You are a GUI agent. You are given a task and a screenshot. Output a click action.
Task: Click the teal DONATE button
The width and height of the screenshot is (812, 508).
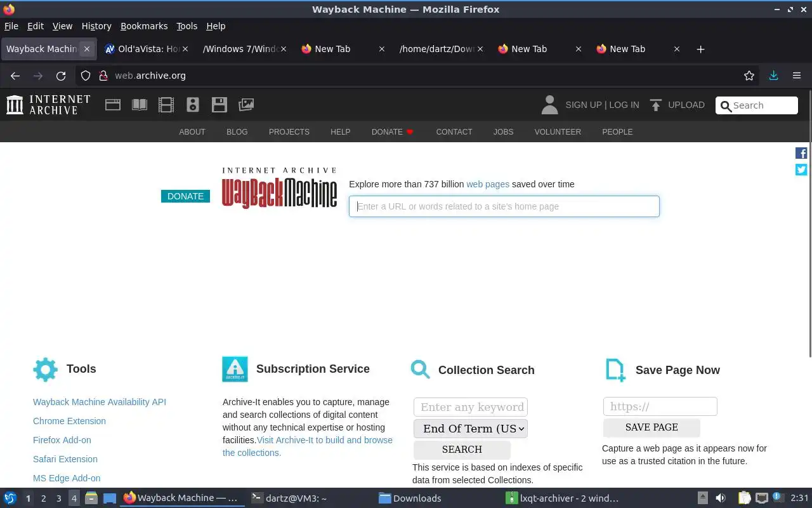coord(185,196)
